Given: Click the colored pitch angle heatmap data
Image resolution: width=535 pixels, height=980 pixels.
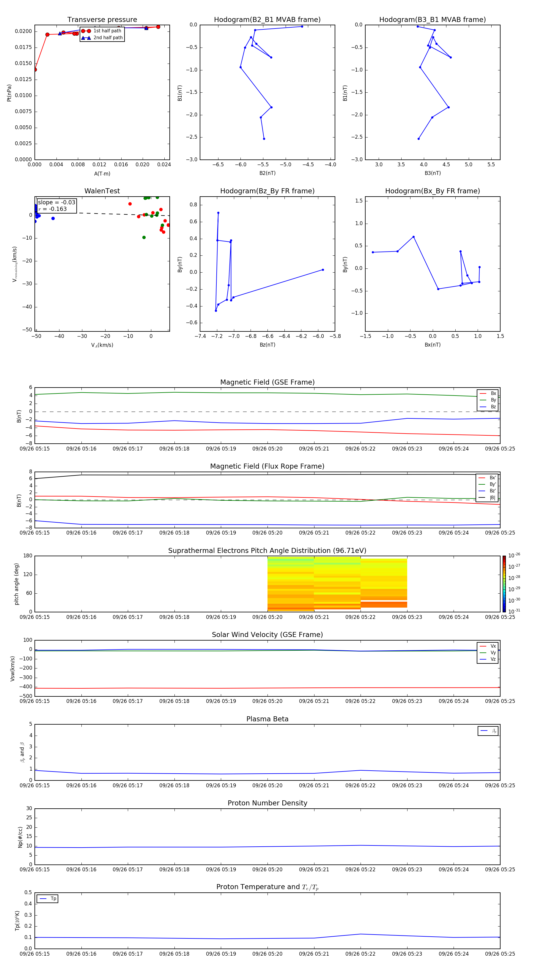Looking at the screenshot, I should (337, 584).
